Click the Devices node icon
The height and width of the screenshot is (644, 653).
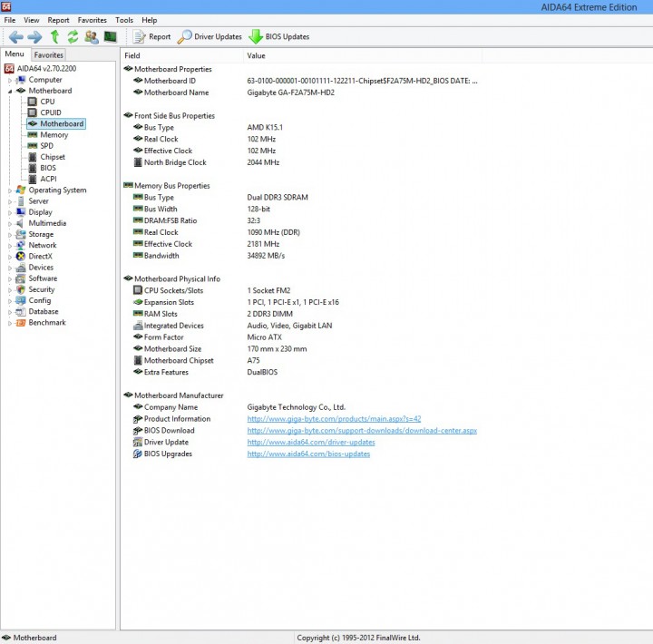coord(21,268)
